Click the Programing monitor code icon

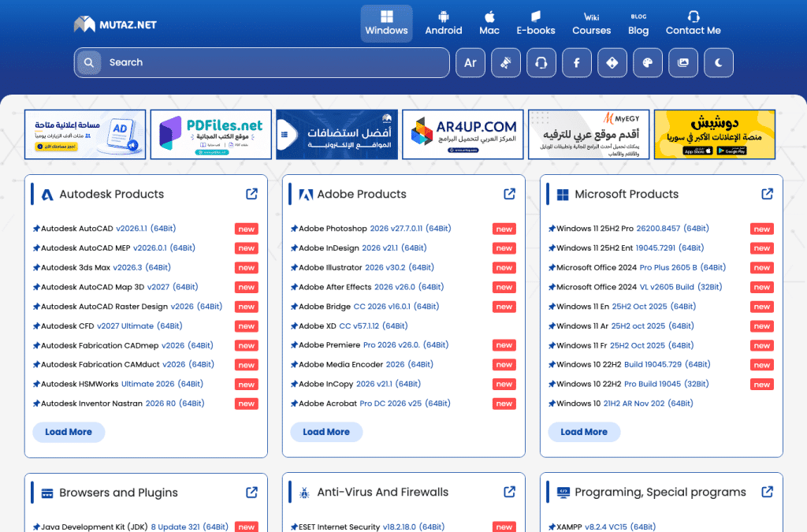click(x=563, y=493)
